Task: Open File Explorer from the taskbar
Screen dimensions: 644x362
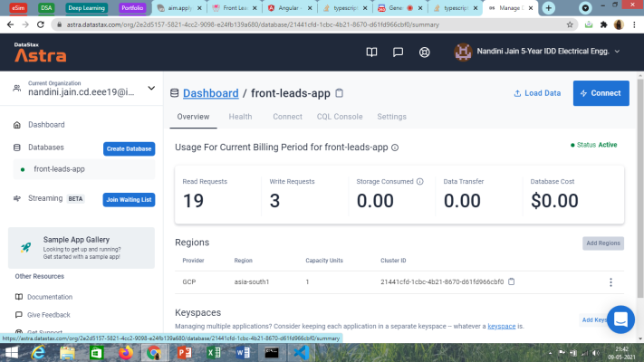Action: [67, 353]
